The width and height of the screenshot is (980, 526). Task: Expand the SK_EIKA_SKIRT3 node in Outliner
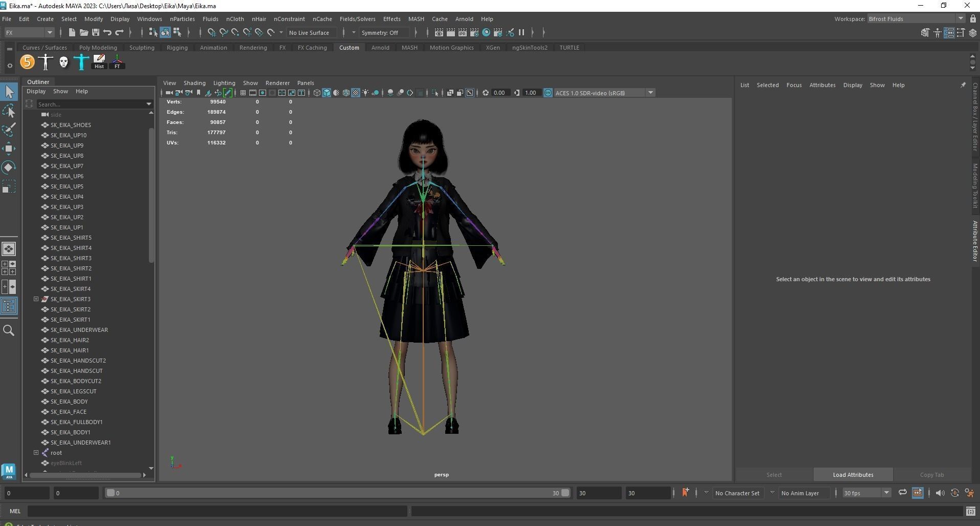[36, 299]
